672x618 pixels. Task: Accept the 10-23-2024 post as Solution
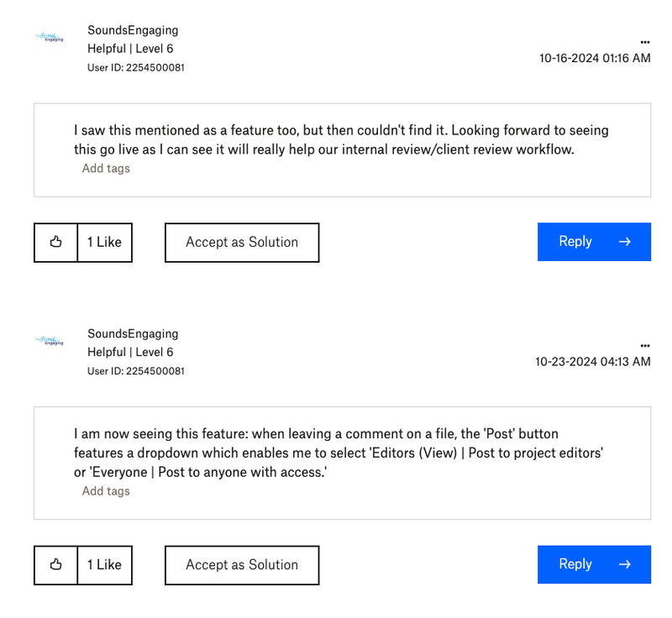(242, 564)
